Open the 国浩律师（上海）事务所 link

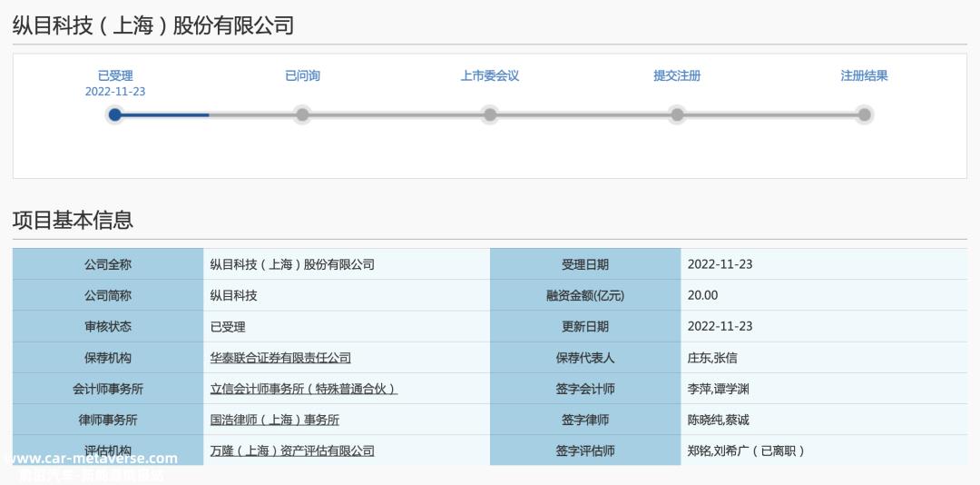point(274,420)
